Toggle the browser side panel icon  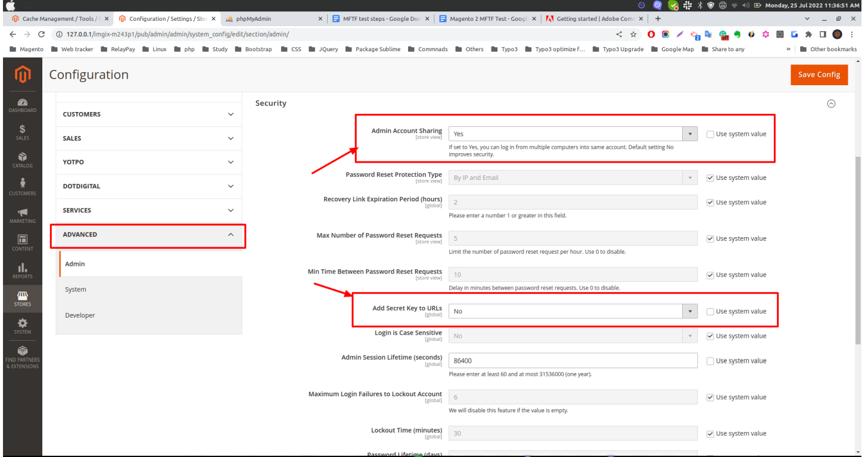[823, 35]
